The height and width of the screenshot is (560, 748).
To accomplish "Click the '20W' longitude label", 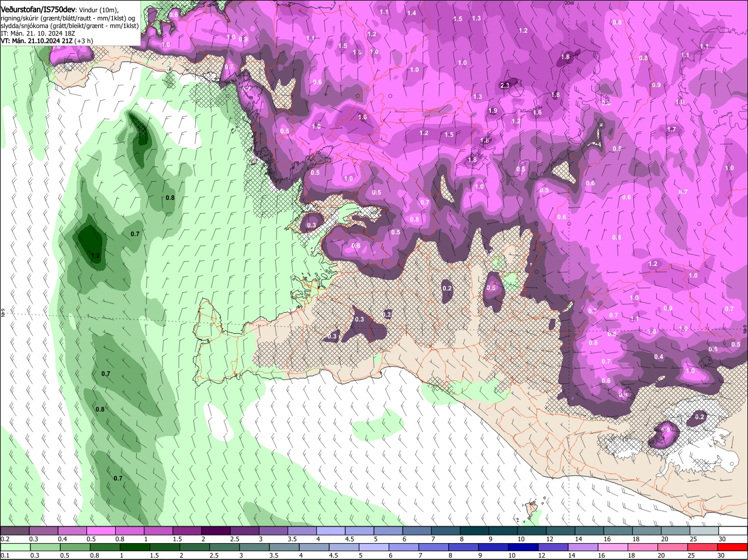I will [x=569, y=3].
